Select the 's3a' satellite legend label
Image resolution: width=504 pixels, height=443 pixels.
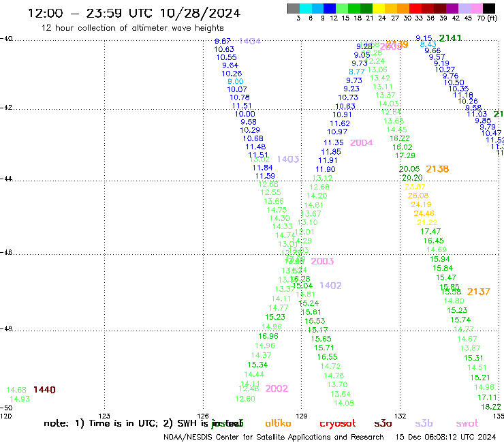tap(383, 423)
